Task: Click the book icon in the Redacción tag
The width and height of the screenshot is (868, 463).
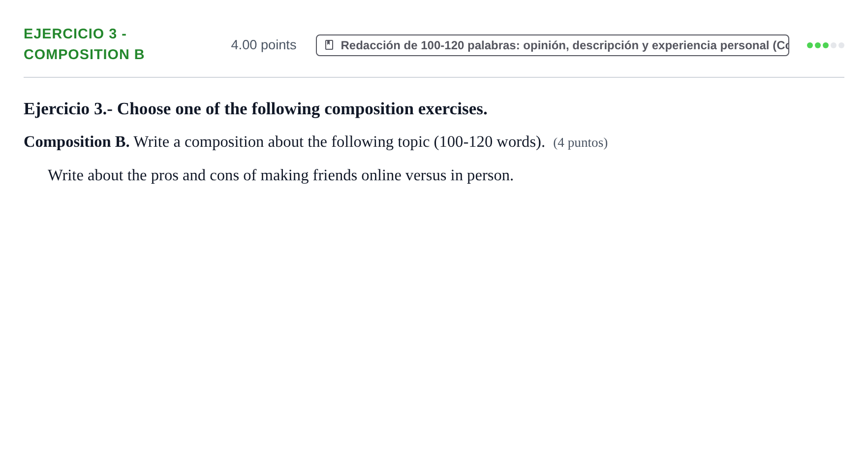Action: (x=329, y=45)
